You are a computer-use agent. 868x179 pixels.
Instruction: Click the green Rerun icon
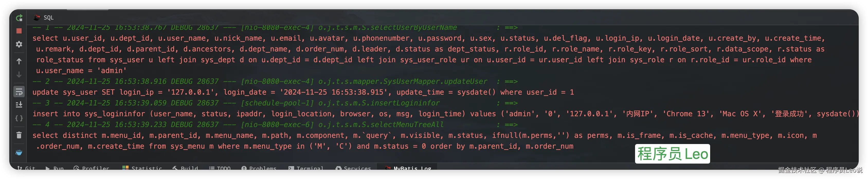[x=19, y=17]
